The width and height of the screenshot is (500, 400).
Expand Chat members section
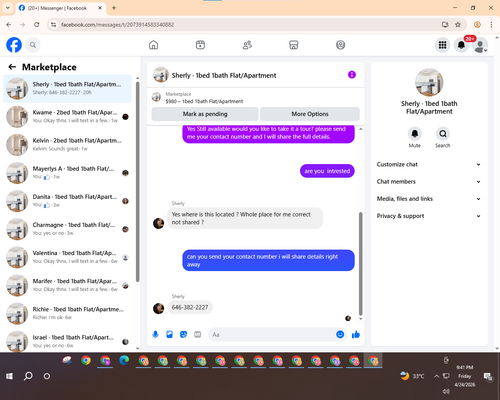pyautogui.click(x=429, y=182)
